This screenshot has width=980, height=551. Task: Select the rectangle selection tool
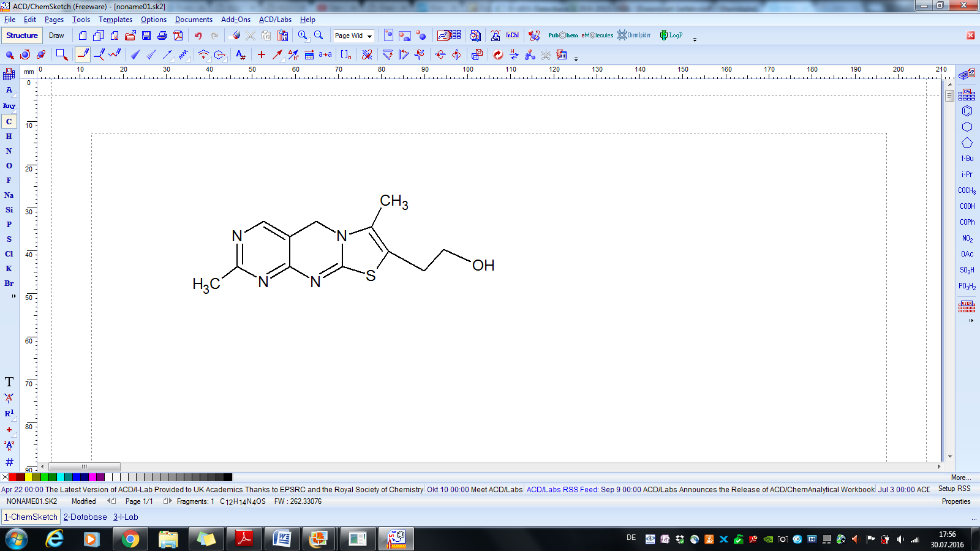click(62, 54)
